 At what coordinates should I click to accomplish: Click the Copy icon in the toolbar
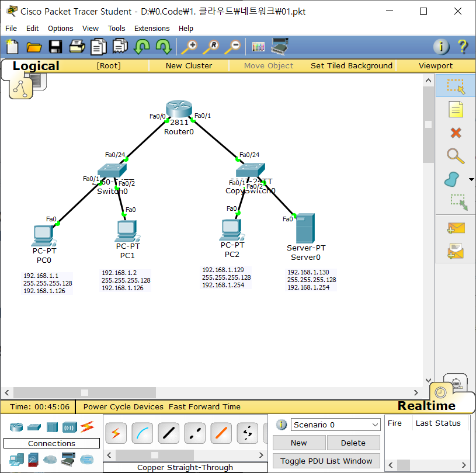click(x=99, y=47)
